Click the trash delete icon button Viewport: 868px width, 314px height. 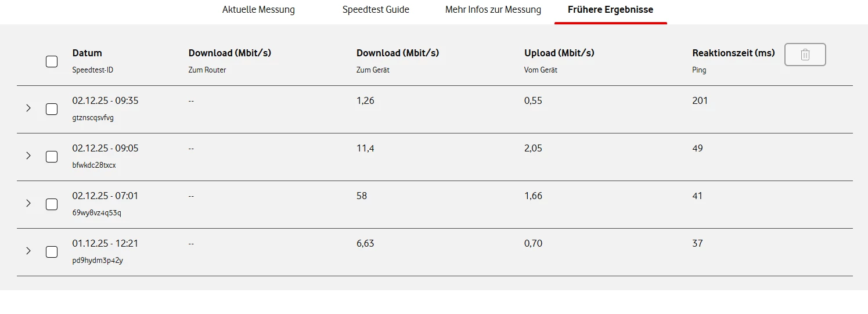(805, 55)
